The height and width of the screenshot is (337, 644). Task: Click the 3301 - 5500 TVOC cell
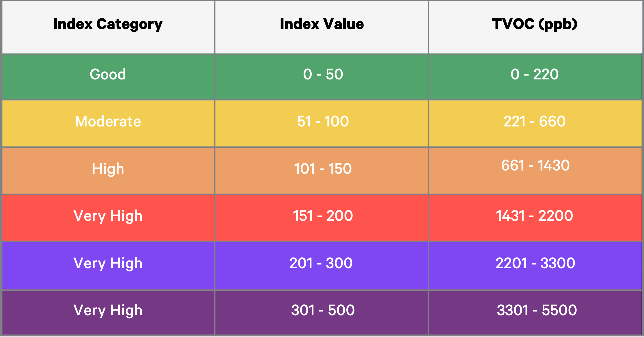(x=537, y=310)
